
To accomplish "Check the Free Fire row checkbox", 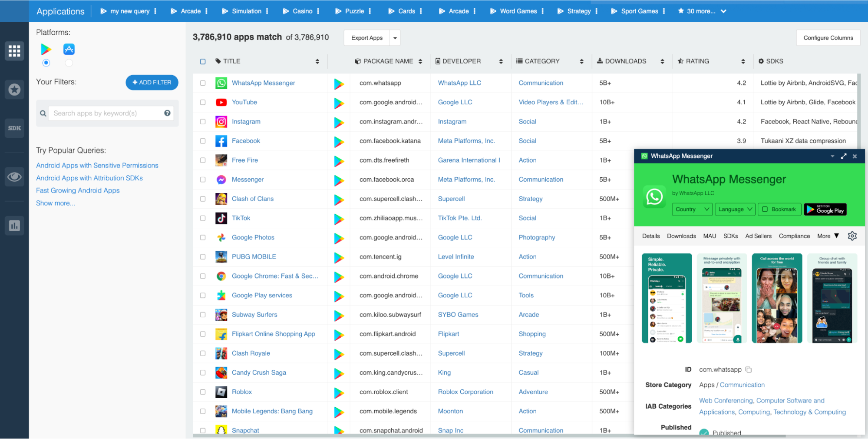I will click(203, 160).
